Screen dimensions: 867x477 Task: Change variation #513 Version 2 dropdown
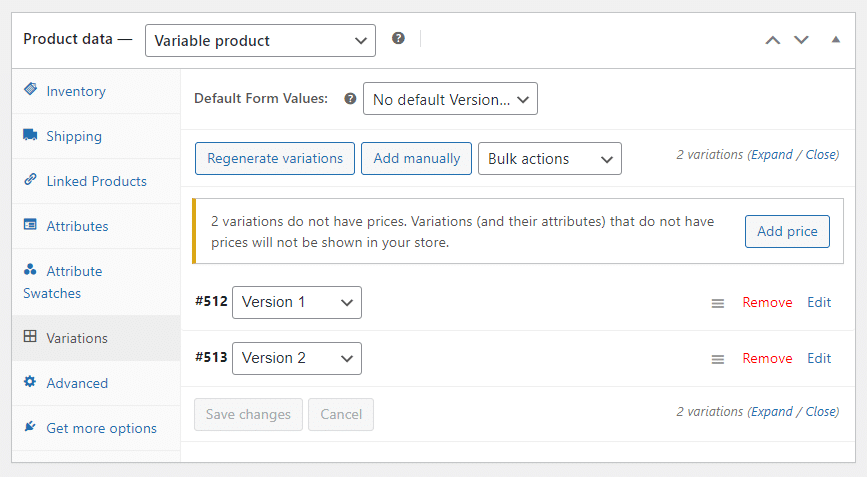pyautogui.click(x=297, y=358)
